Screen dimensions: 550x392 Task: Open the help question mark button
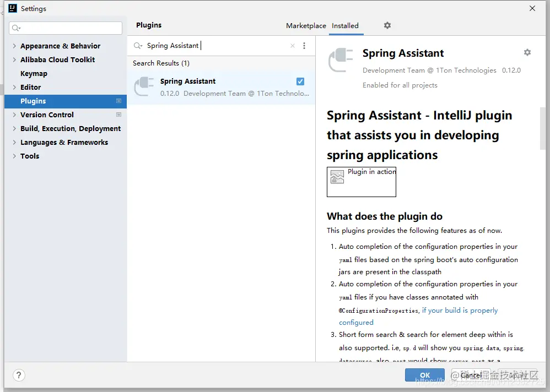point(19,375)
